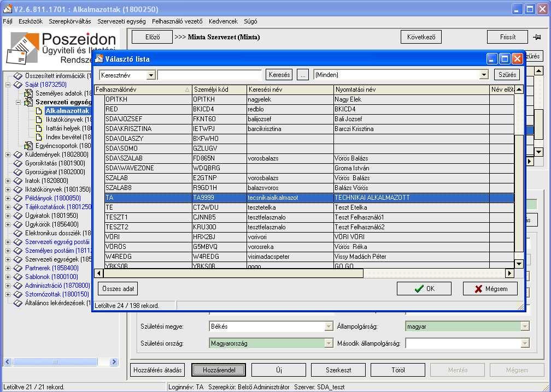Open the Születési ország dropdown
Viewport: 551px width, 392px height.
click(x=329, y=343)
